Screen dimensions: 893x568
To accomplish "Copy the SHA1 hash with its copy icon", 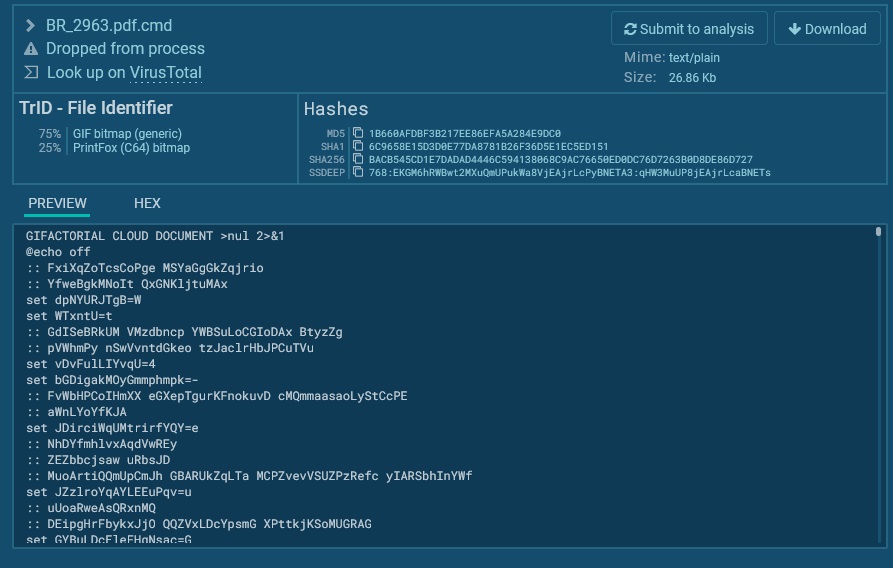I will 358,146.
